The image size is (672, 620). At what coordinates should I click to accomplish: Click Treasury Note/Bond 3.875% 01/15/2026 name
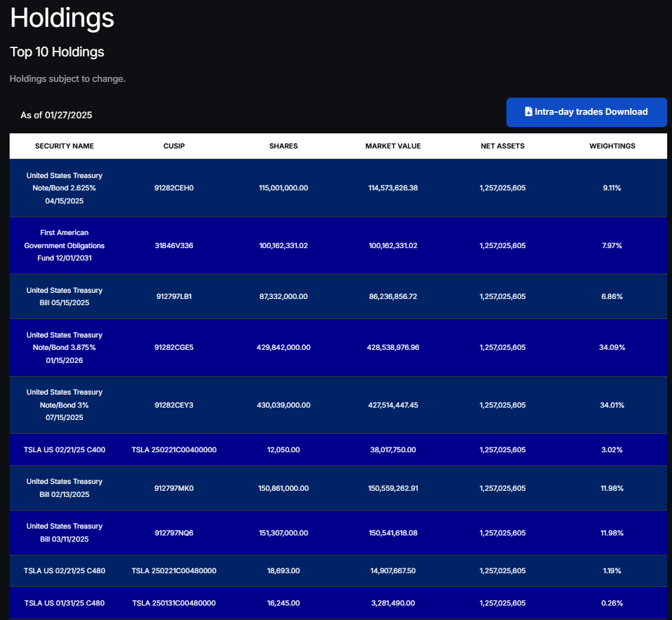coord(65,347)
